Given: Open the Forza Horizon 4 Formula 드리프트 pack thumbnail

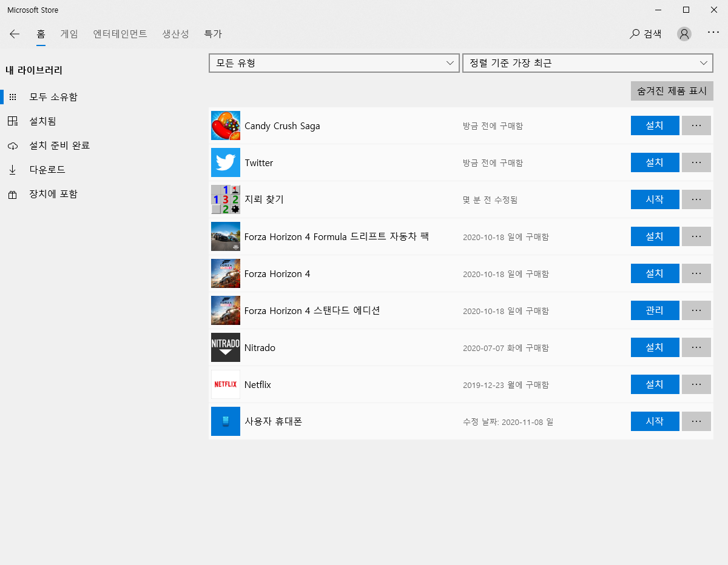Looking at the screenshot, I should tap(226, 236).
